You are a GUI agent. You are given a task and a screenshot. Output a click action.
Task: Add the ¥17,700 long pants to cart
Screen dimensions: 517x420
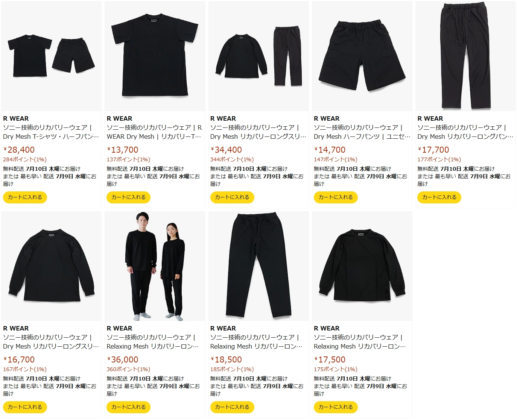click(439, 197)
